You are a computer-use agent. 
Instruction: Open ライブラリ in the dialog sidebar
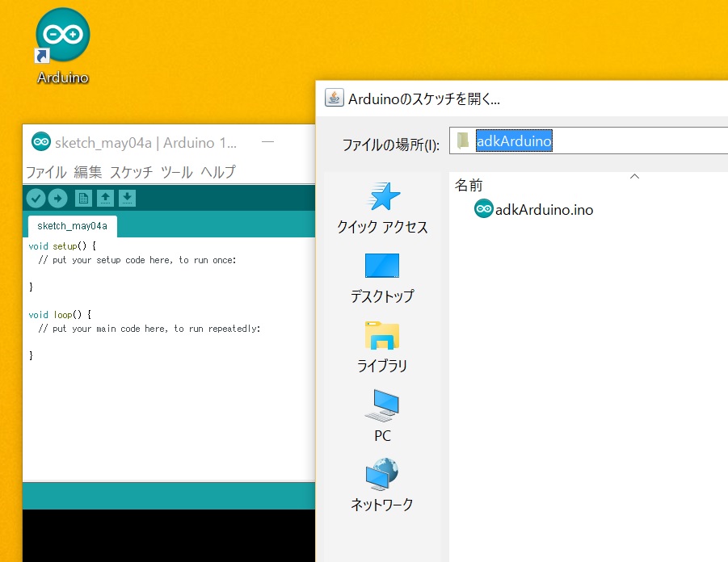(382, 346)
